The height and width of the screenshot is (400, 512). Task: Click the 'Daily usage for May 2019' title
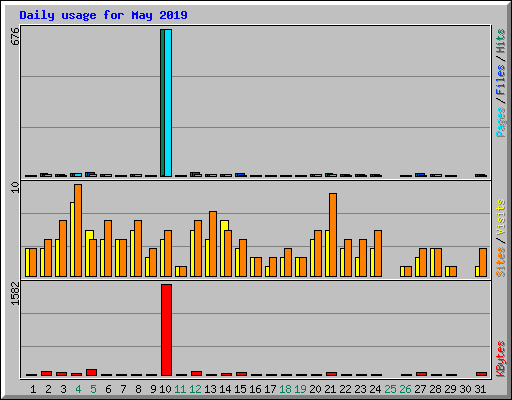point(103,15)
